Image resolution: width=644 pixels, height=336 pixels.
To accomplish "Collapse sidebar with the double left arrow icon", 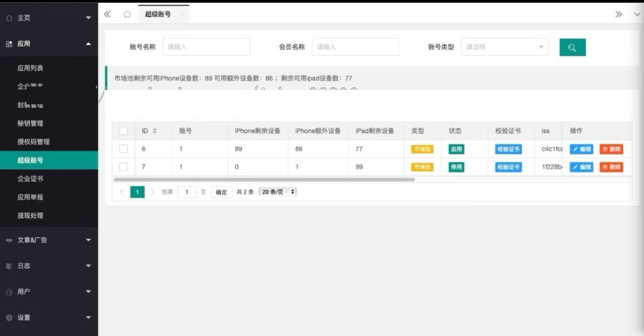I will tap(107, 14).
